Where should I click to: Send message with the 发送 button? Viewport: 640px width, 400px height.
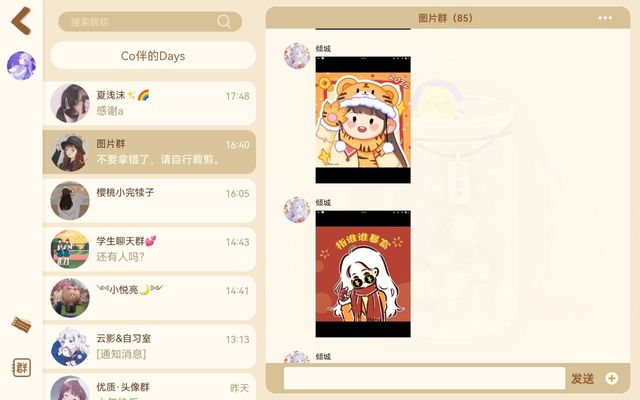point(582,379)
